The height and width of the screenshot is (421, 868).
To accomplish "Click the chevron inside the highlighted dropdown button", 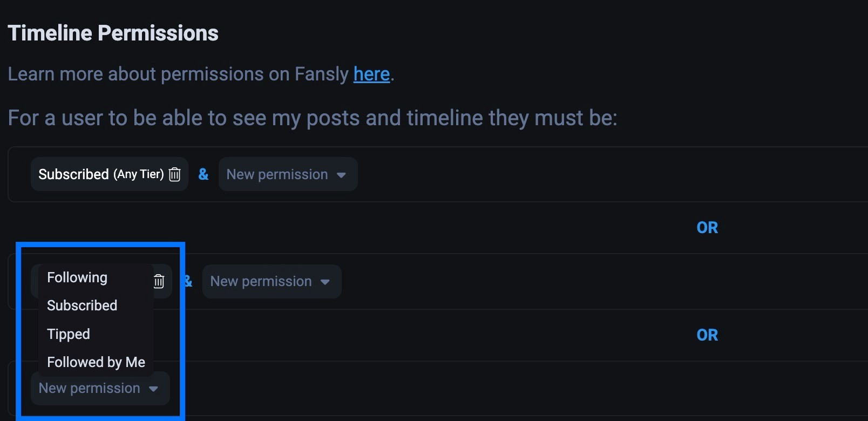I will click(154, 388).
